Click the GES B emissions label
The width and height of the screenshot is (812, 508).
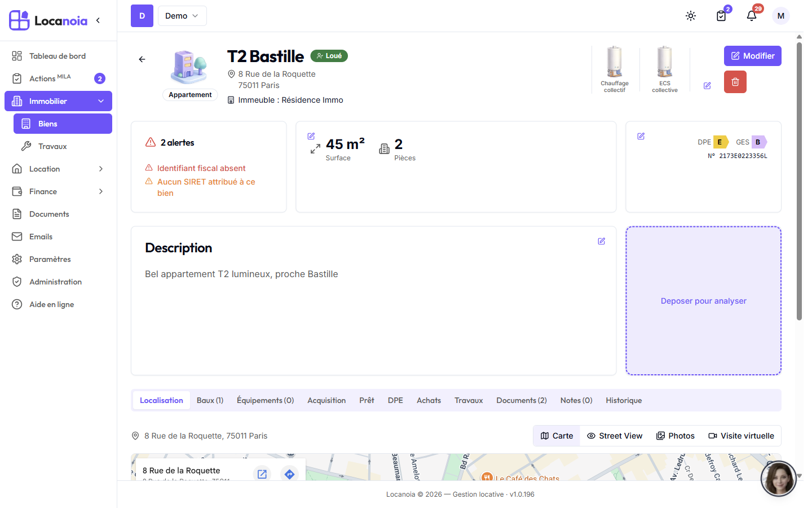tap(759, 142)
